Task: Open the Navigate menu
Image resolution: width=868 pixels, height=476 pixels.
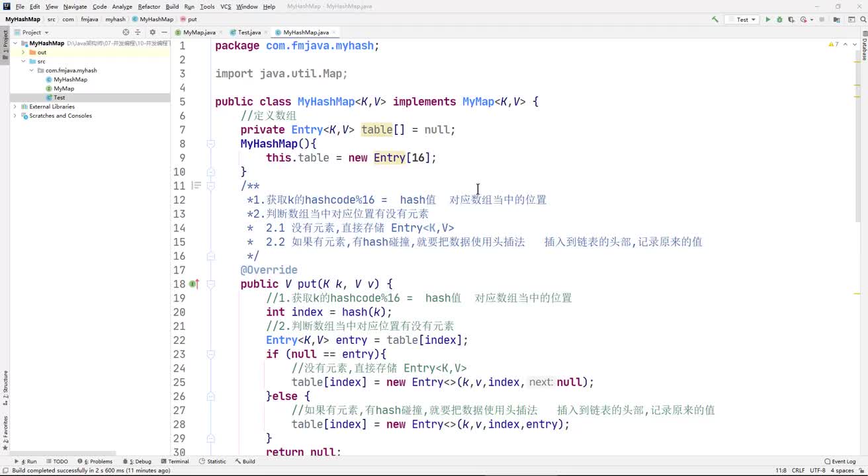Action: tap(75, 6)
